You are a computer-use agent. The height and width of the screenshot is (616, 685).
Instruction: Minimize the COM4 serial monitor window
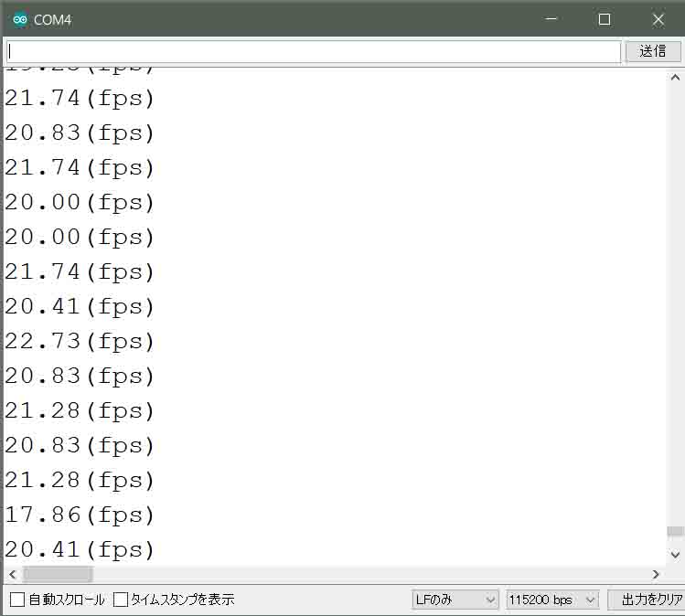(550, 19)
